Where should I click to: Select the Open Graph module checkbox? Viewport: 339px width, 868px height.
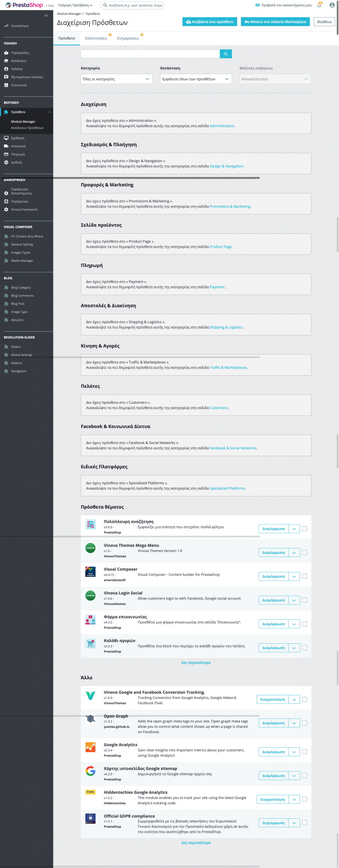304,723
